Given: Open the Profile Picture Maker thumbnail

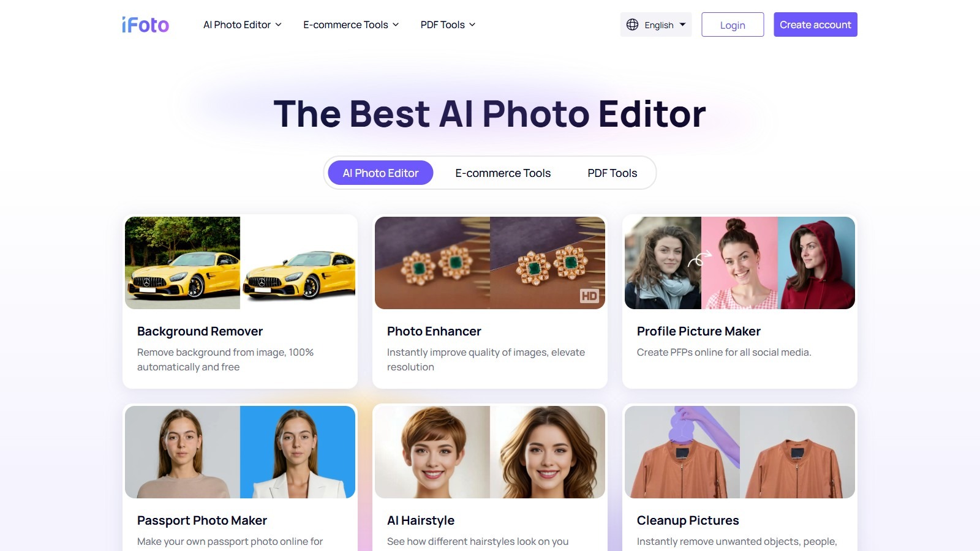Looking at the screenshot, I should 740,263.
